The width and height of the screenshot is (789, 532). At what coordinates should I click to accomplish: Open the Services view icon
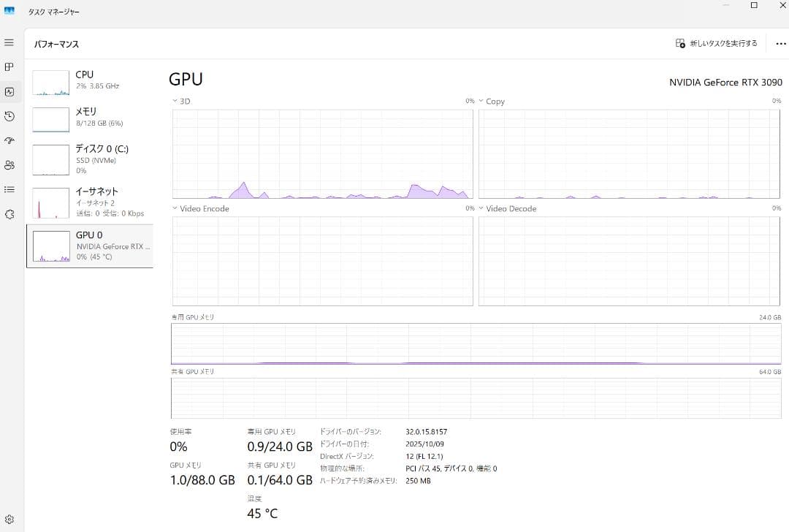tap(9, 213)
